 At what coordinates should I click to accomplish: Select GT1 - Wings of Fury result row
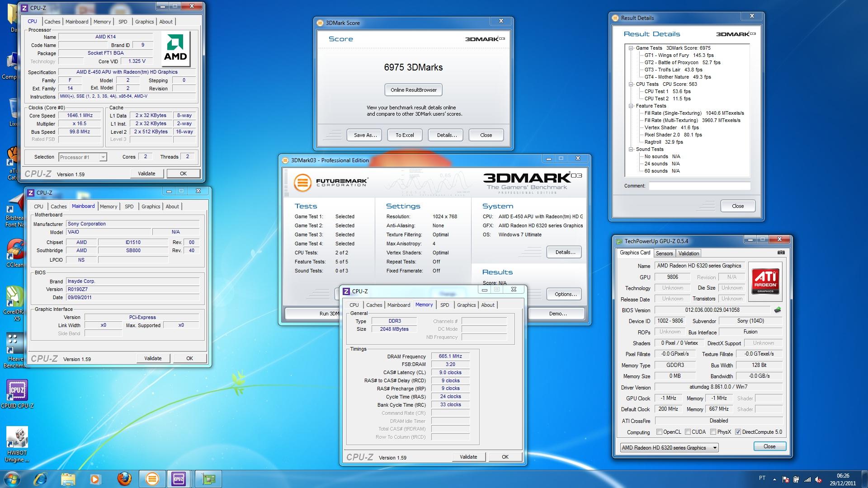point(679,55)
